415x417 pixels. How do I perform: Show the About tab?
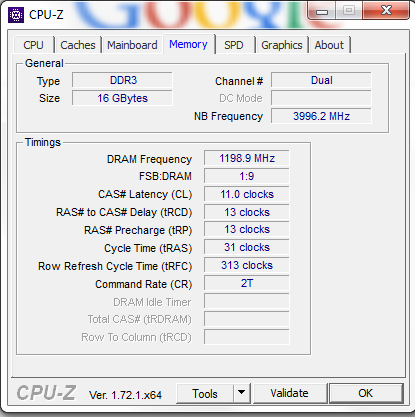tap(329, 45)
